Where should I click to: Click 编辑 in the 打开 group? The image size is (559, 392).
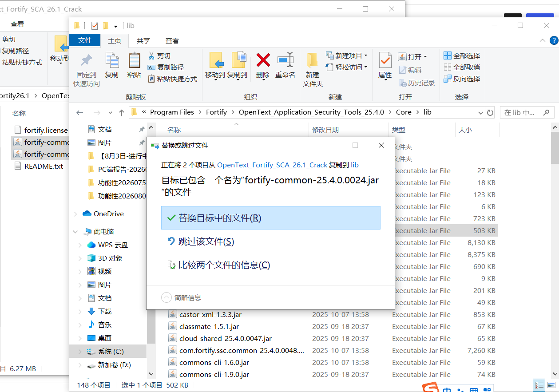coord(410,70)
